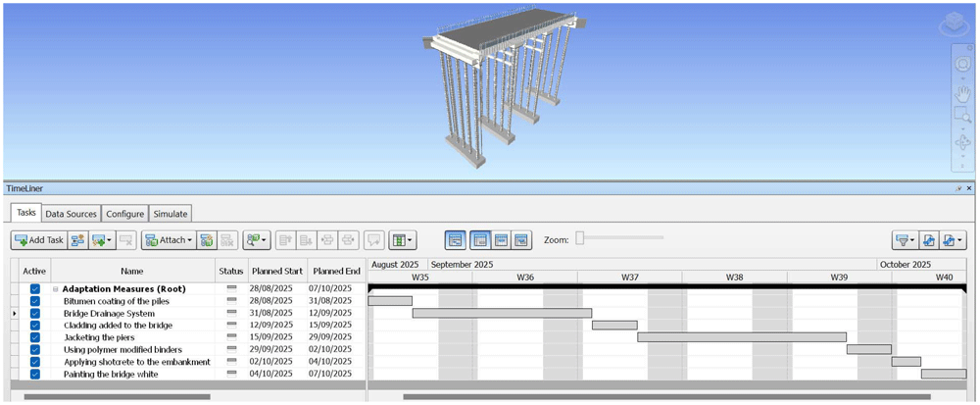The image size is (980, 405).
Task: Uncheck Active for Bridge Drainage System
Action: click(35, 313)
